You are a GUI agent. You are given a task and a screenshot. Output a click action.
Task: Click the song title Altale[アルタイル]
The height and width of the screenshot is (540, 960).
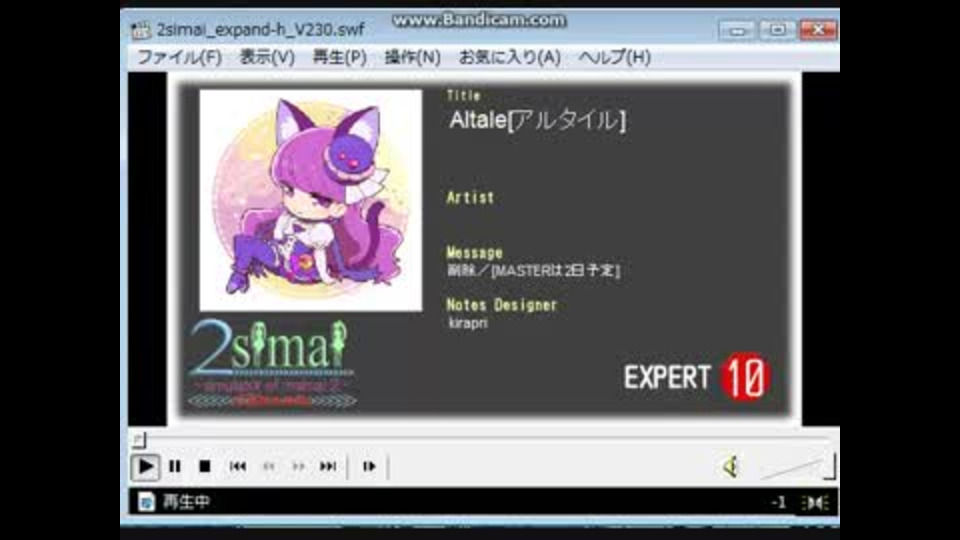537,119
